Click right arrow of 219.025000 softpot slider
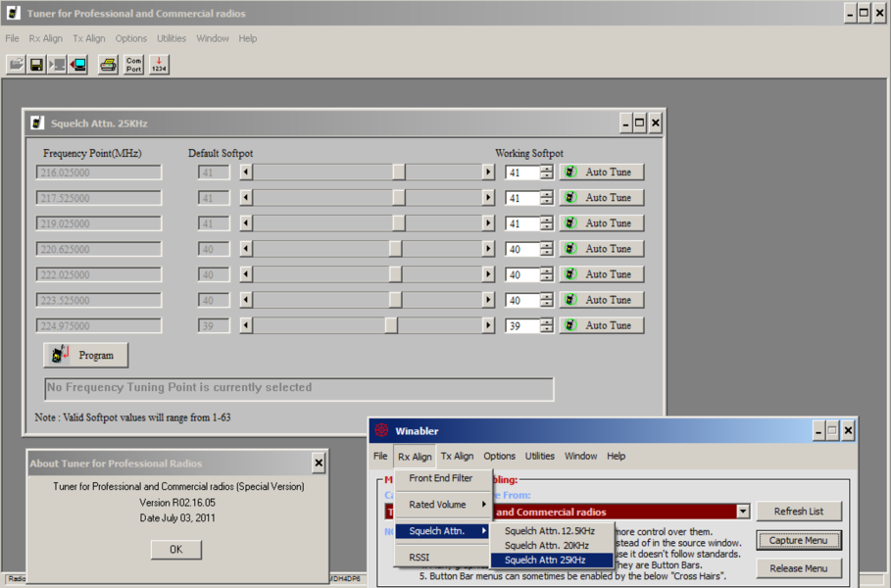This screenshot has height=588, width=891. pyautogui.click(x=488, y=223)
